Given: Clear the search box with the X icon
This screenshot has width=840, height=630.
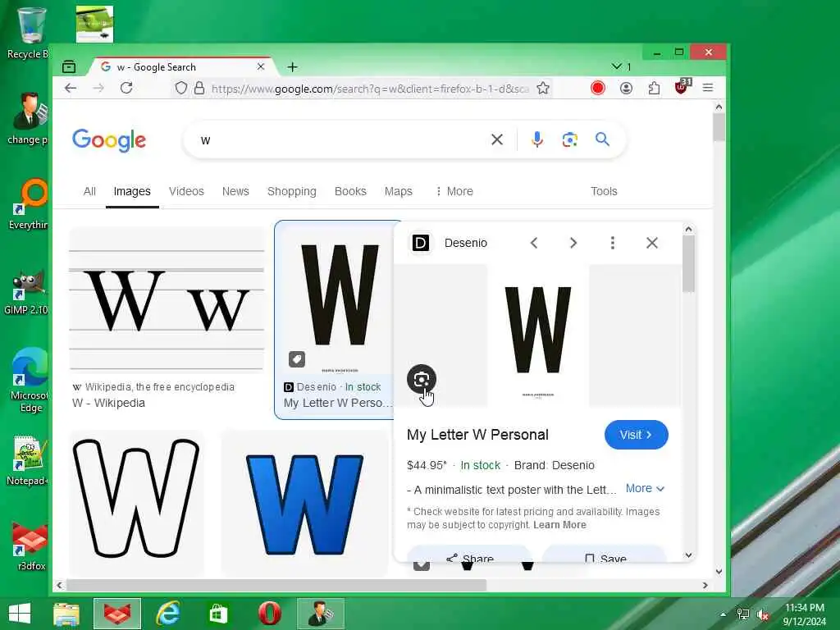Looking at the screenshot, I should 497,139.
